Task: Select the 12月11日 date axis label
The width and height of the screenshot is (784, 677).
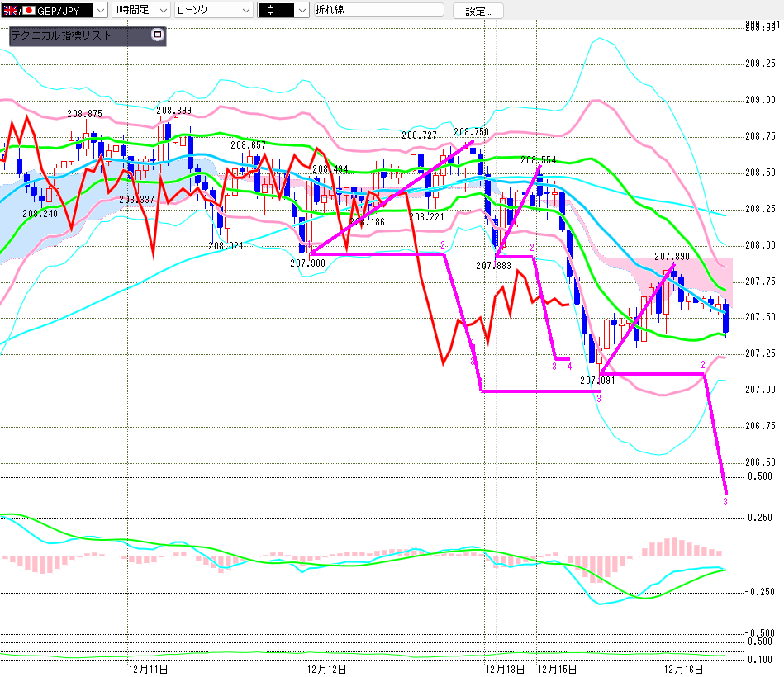Action: (x=149, y=668)
